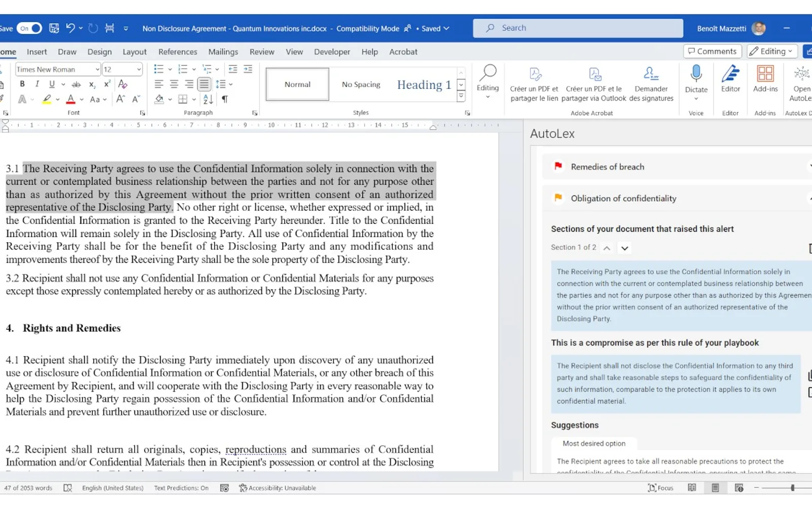Click in the Search box
Image resolution: width=812 pixels, height=508 pixels.
578,28
